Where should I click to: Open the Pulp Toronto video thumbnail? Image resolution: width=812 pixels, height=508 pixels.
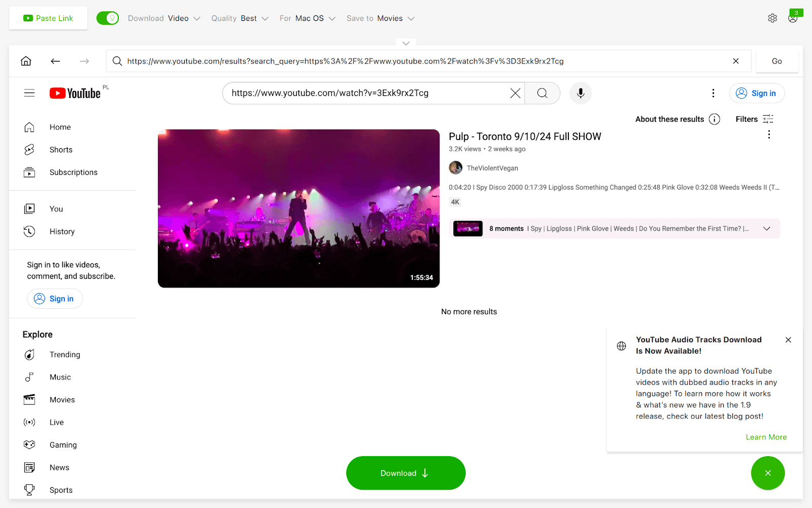[x=298, y=208]
